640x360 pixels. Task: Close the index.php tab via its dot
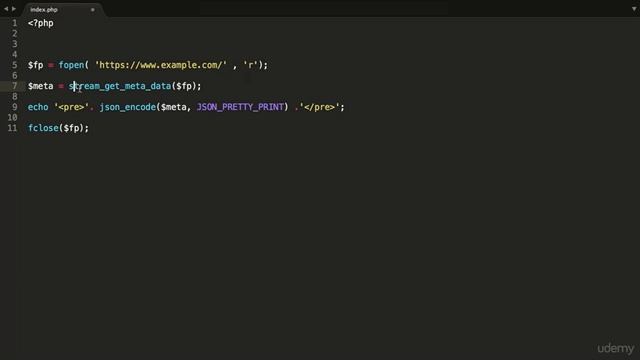pyautogui.click(x=93, y=9)
